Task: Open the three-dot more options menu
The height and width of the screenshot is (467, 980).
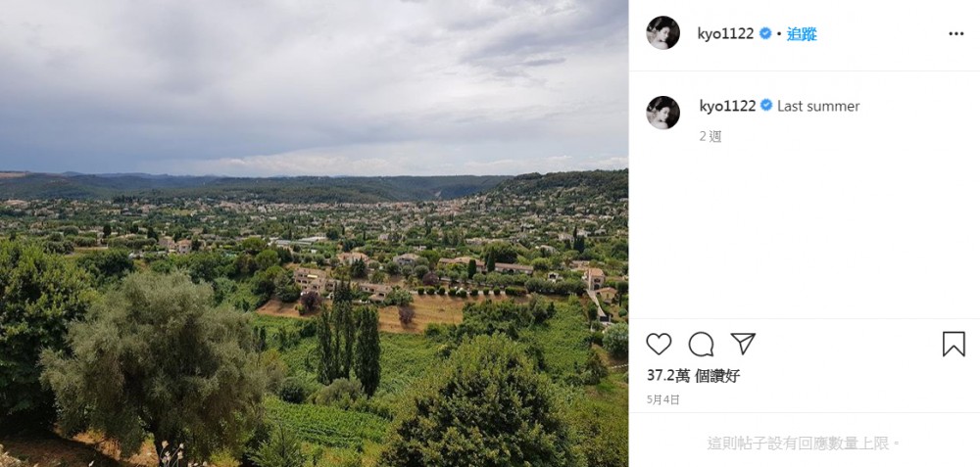Action: 955,33
